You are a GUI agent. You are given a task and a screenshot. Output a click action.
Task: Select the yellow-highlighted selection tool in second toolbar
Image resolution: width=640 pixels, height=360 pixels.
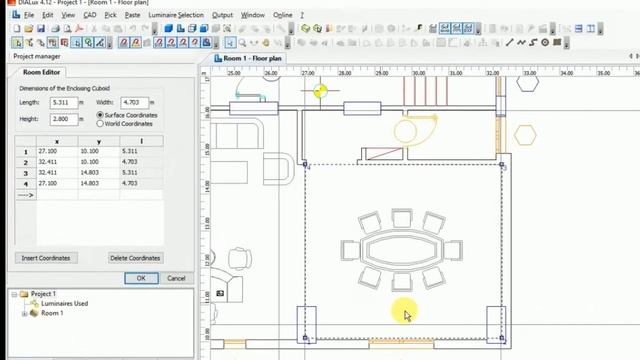click(17, 42)
